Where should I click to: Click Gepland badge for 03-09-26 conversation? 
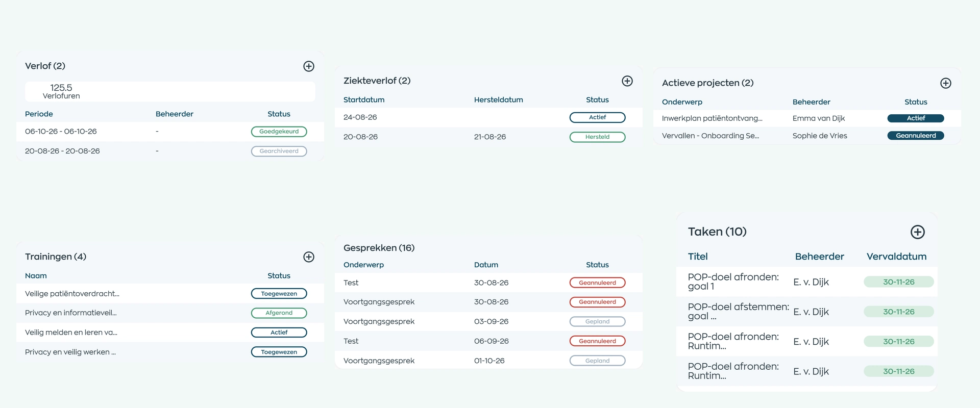point(597,322)
